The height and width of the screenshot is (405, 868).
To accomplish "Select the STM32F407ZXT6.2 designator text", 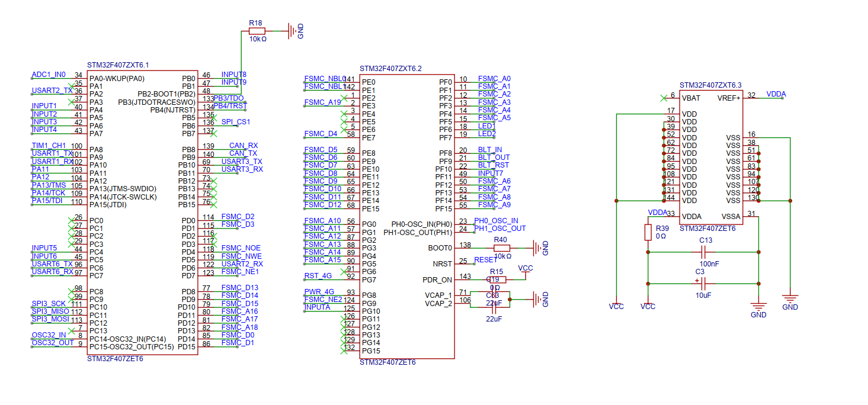I will point(390,69).
